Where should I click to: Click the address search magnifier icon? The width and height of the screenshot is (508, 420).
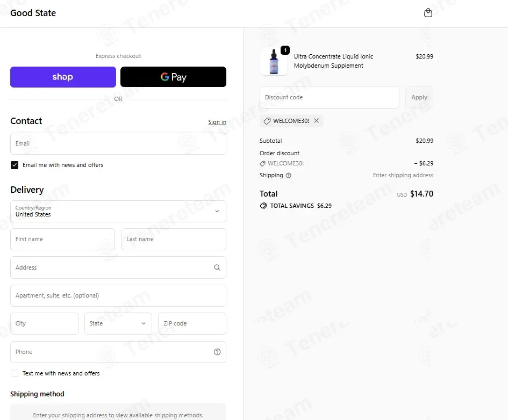pos(217,267)
